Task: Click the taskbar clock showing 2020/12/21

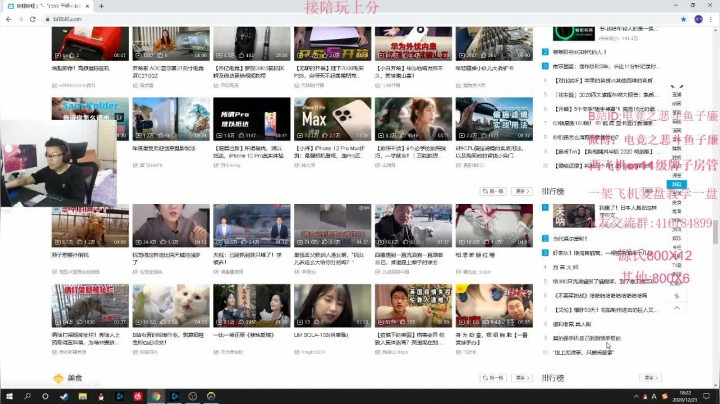Action: coord(685,397)
